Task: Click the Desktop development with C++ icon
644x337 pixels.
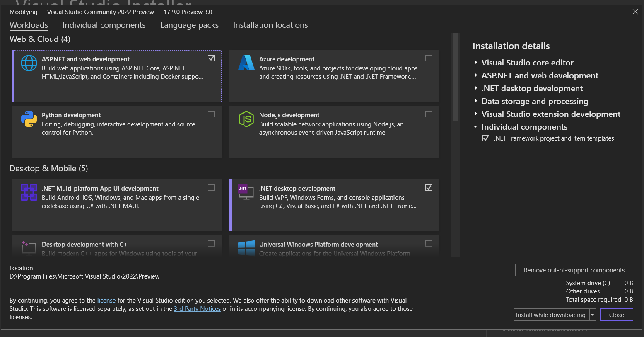Action: pyautogui.click(x=29, y=247)
